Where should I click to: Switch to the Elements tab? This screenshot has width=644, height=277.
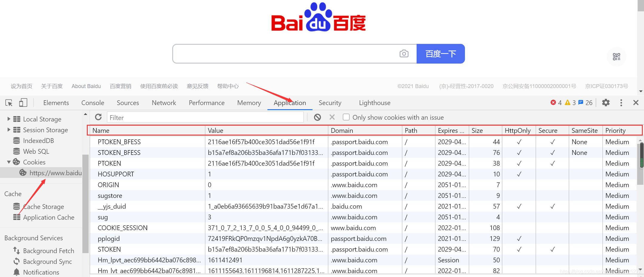[x=56, y=103]
